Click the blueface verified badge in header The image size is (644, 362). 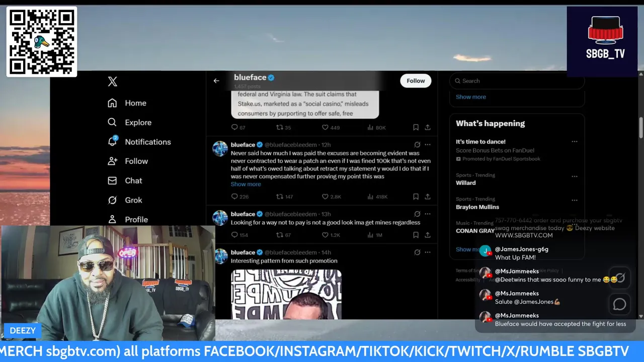pos(271,77)
